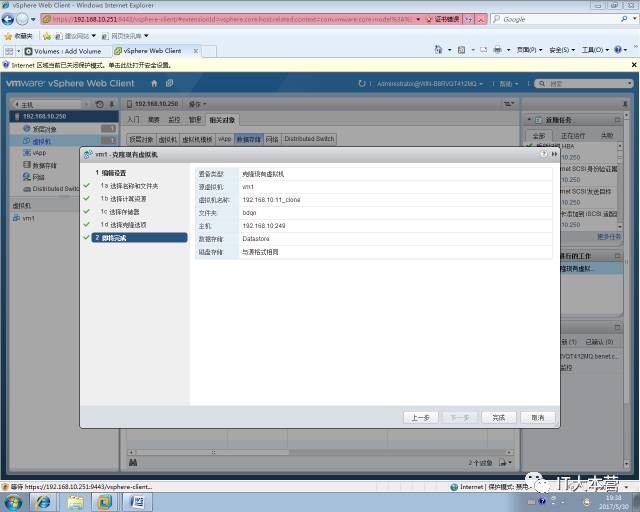640x512 pixels.
Task: Open the IE Quick Tabs grid icon
Action: click(9, 51)
